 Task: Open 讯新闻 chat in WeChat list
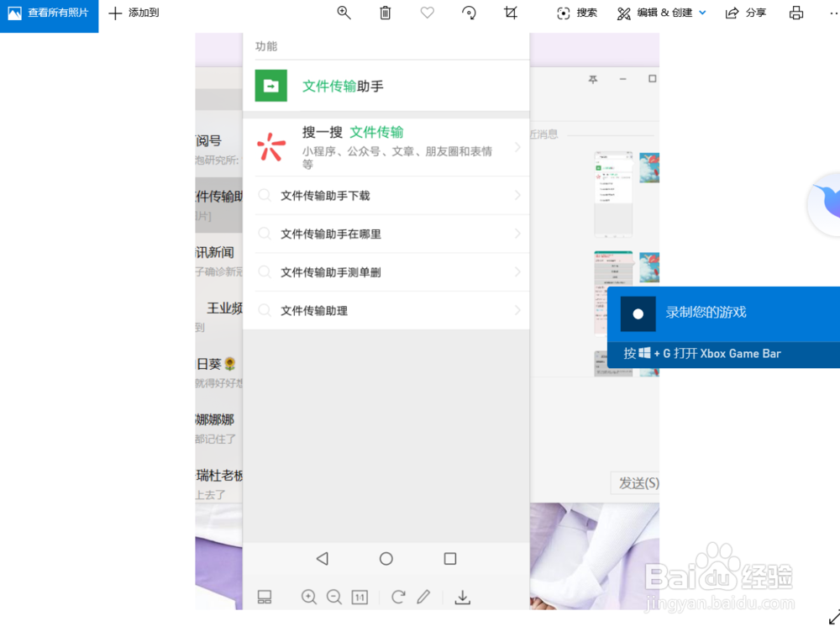click(x=219, y=261)
